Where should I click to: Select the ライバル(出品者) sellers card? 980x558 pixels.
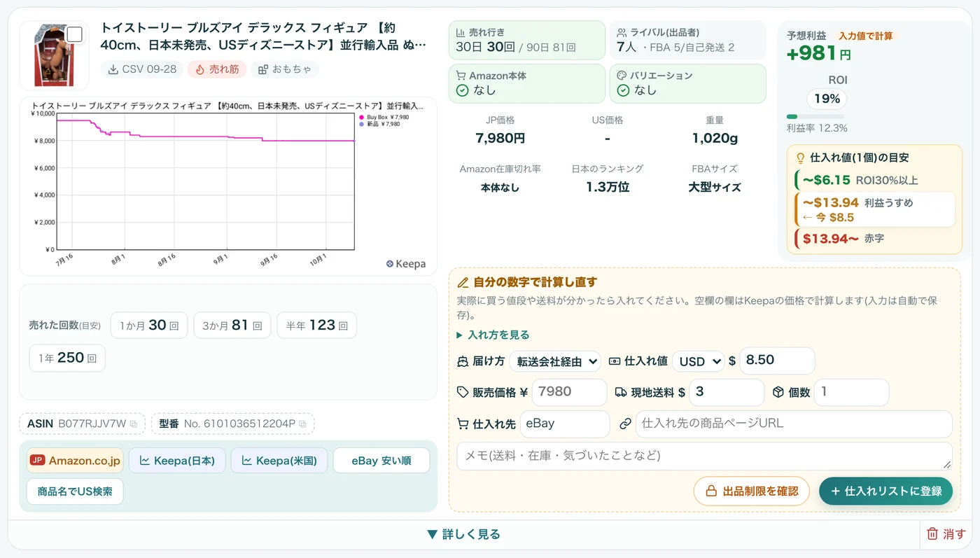click(x=688, y=40)
